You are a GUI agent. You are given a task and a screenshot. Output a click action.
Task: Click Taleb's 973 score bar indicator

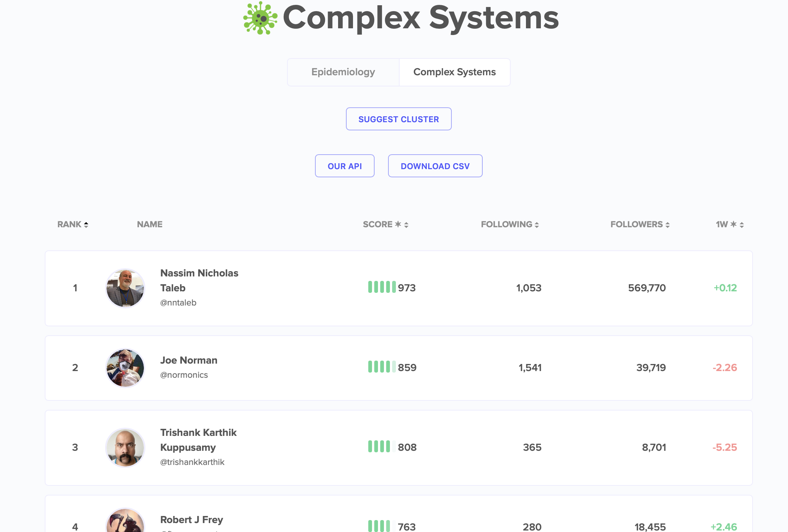click(382, 287)
